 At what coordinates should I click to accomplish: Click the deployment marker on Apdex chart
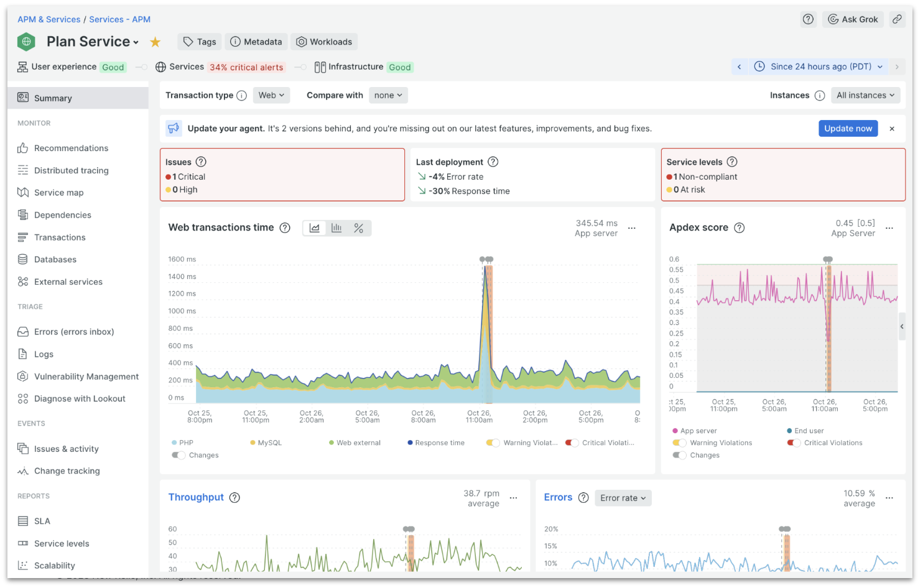(x=828, y=259)
